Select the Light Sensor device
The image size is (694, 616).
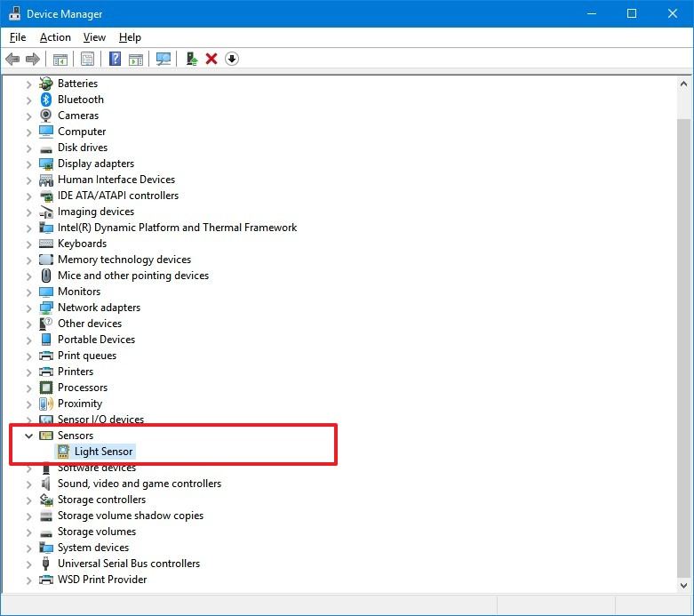[103, 452]
